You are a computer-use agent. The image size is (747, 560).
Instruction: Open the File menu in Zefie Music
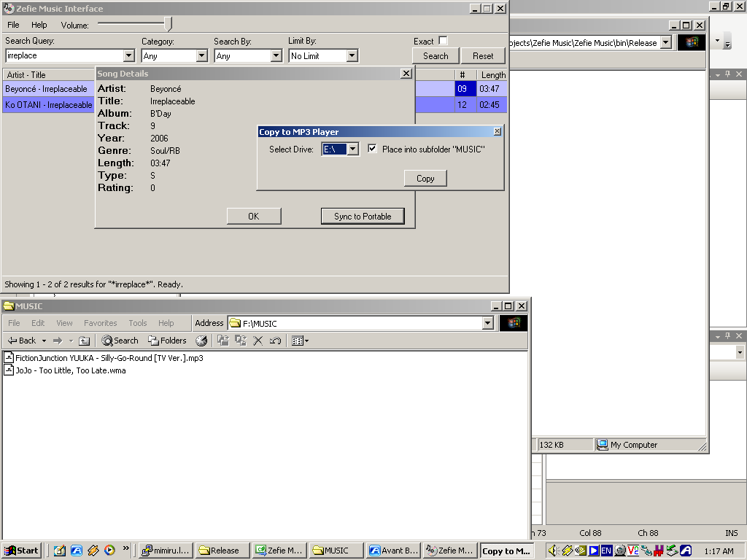coord(13,25)
